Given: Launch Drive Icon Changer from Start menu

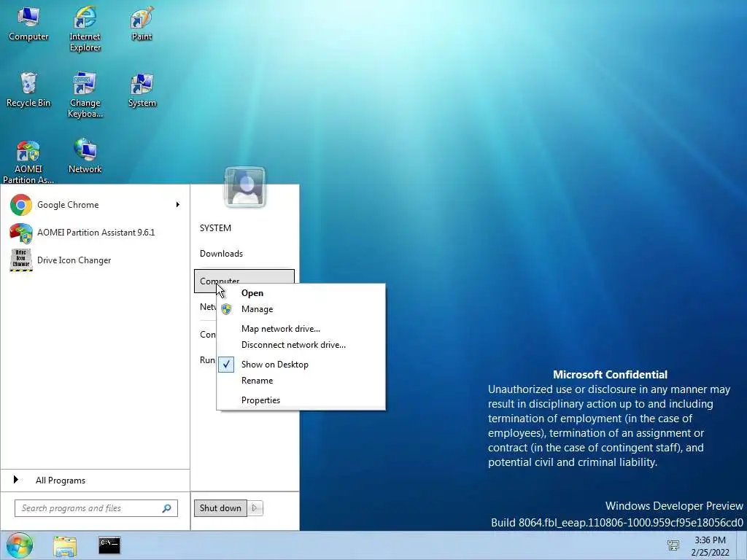Looking at the screenshot, I should [x=96, y=260].
